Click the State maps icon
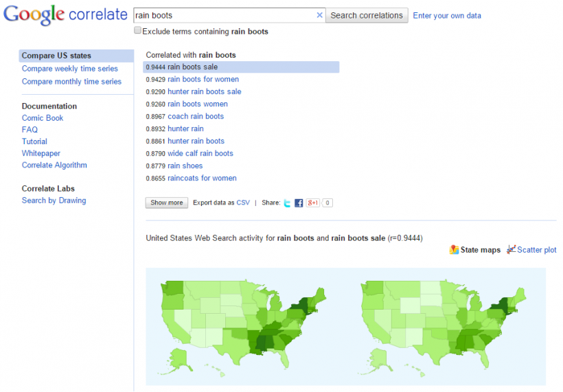Viewport: 563px width, 392px height. click(454, 250)
